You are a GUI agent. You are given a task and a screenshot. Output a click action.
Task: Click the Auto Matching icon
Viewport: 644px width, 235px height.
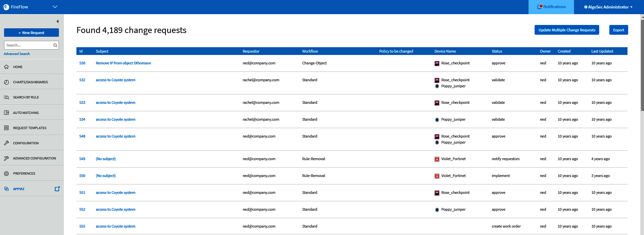6,113
